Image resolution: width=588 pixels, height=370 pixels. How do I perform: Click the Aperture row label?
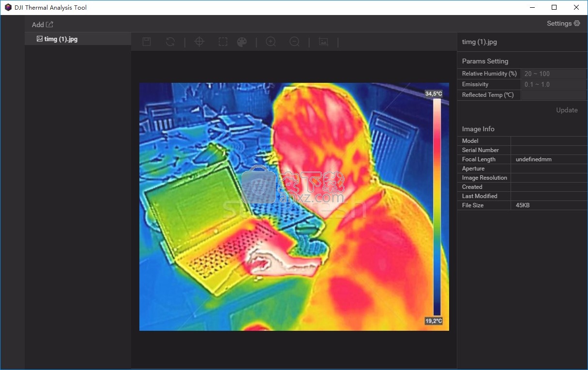473,169
